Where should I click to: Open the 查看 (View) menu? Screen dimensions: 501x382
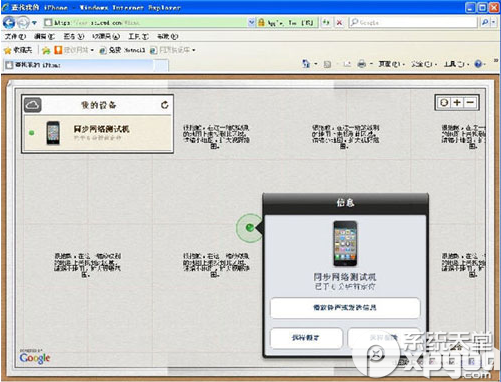[73, 36]
